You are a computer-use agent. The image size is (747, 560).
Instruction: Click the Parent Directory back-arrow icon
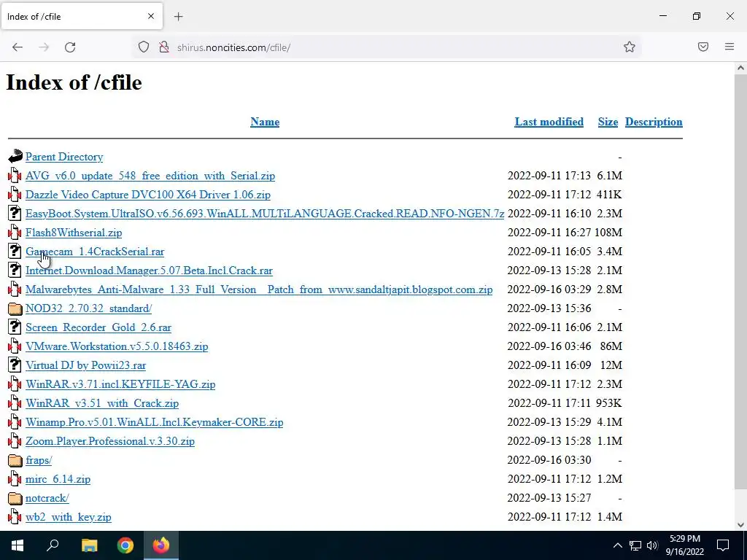(15, 156)
